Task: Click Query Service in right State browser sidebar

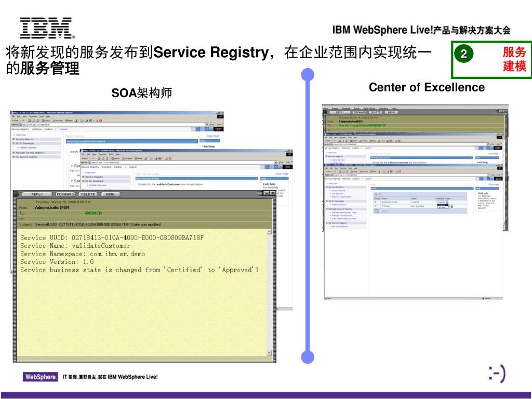Action: coord(338,191)
